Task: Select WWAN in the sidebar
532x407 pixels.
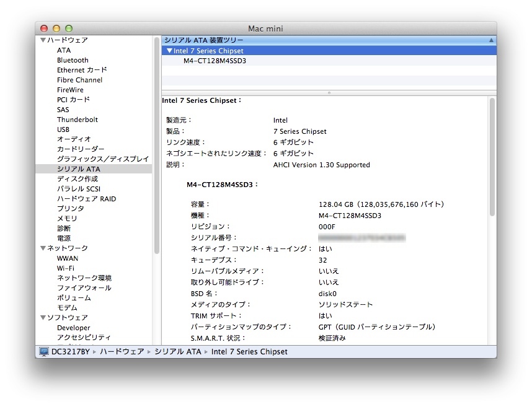Action: 68,258
